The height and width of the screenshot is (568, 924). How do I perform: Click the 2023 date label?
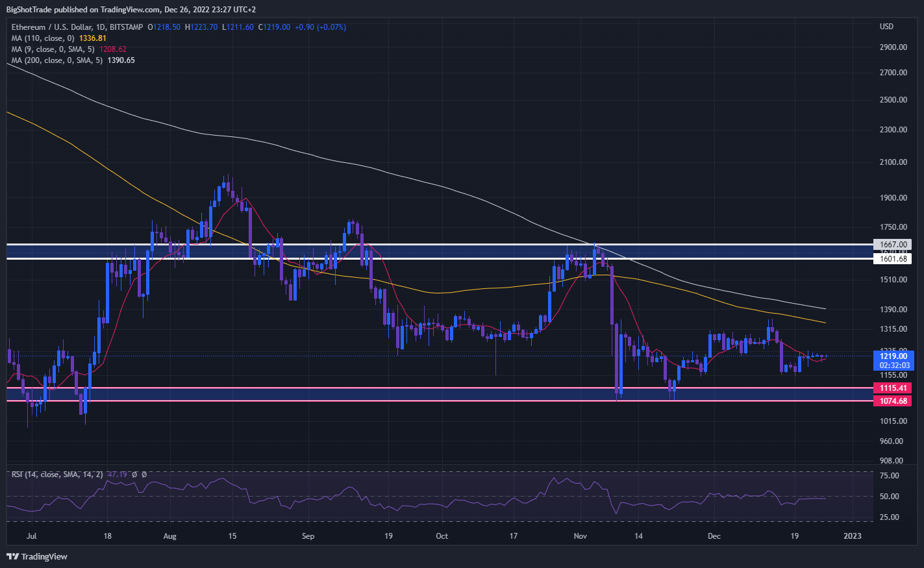[852, 536]
